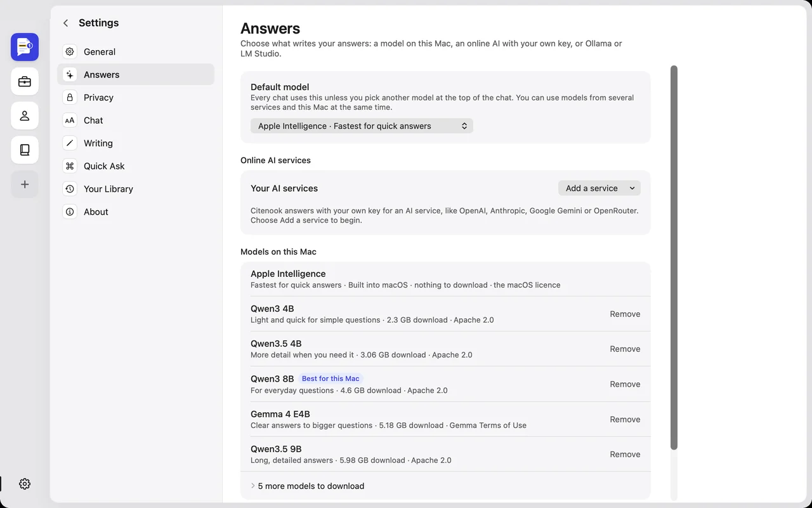Viewport: 812px width, 508px height.
Task: Open the Quick Ask settings section
Action: (136, 166)
